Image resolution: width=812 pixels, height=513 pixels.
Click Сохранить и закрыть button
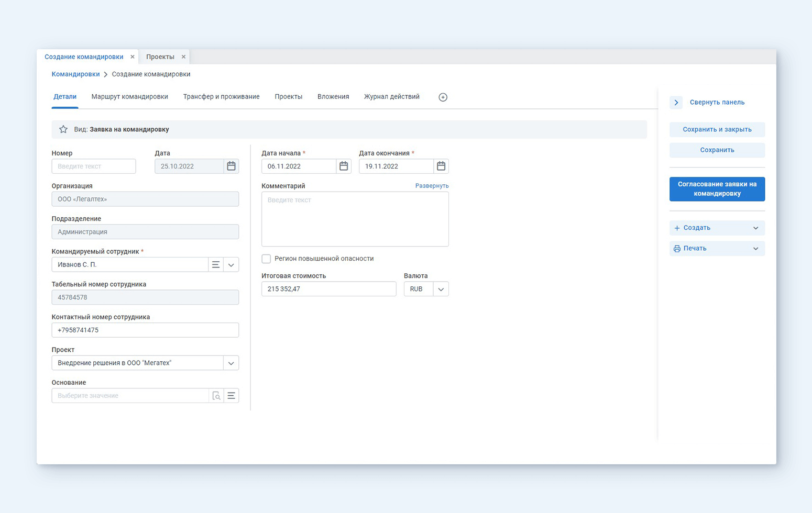[x=717, y=129]
